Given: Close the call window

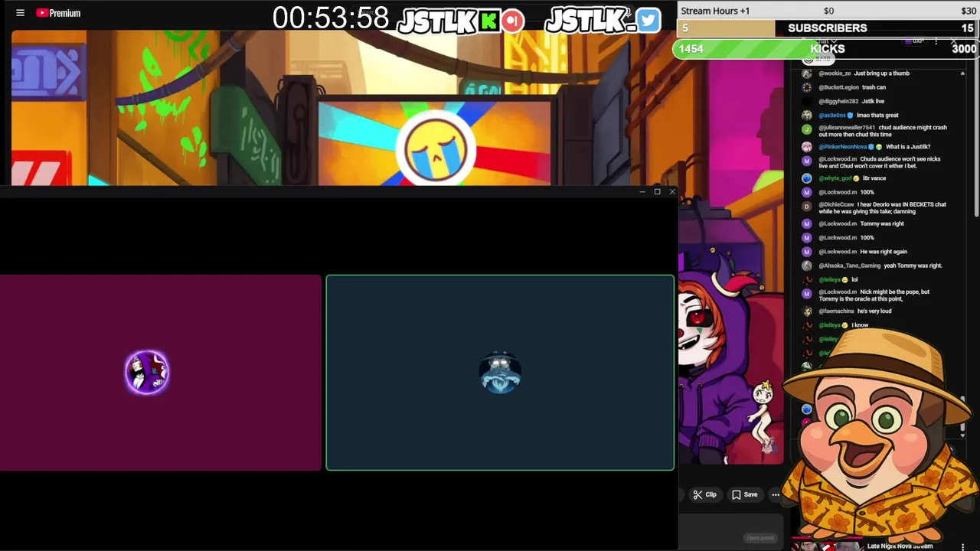Looking at the screenshot, I should [672, 191].
